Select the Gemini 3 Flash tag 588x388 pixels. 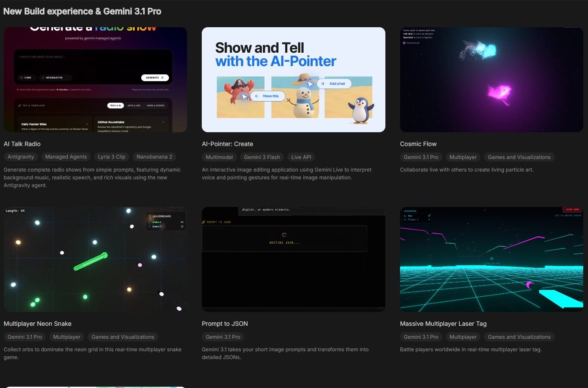[x=262, y=157]
